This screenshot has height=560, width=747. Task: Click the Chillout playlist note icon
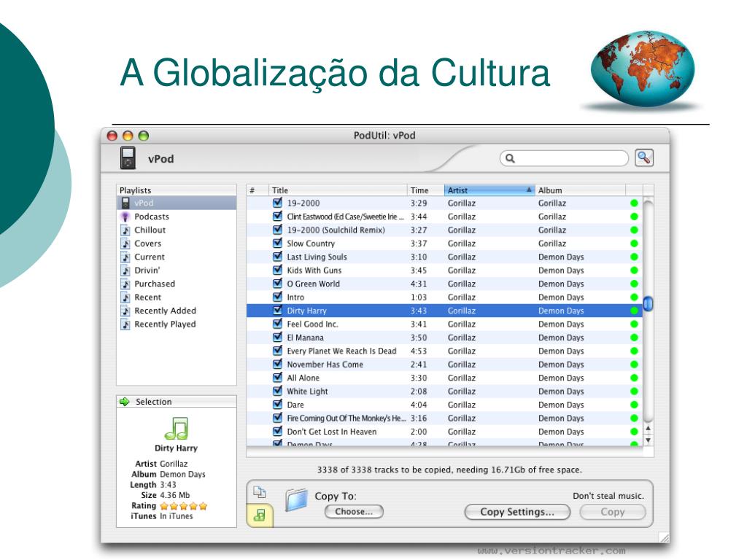125,230
